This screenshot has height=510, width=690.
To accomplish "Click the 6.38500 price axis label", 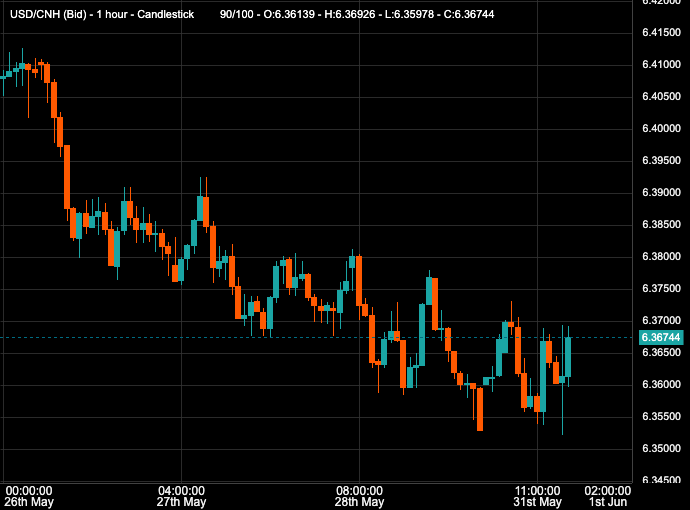I will click(661, 224).
